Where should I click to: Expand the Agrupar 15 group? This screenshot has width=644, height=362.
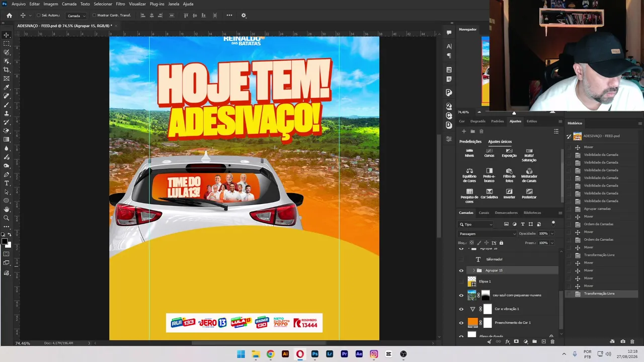coord(473,270)
